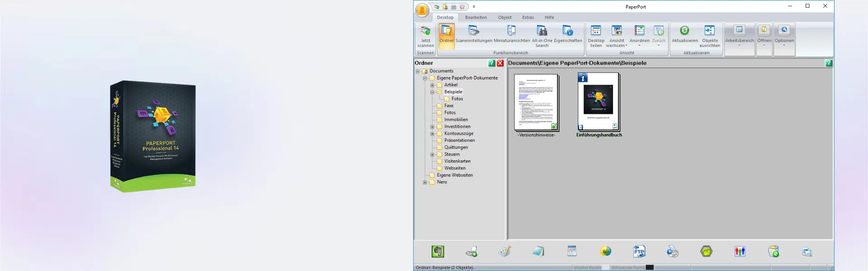Click Objekte ausrichten icon
Screen dimensions: 868x271
[x=709, y=31]
